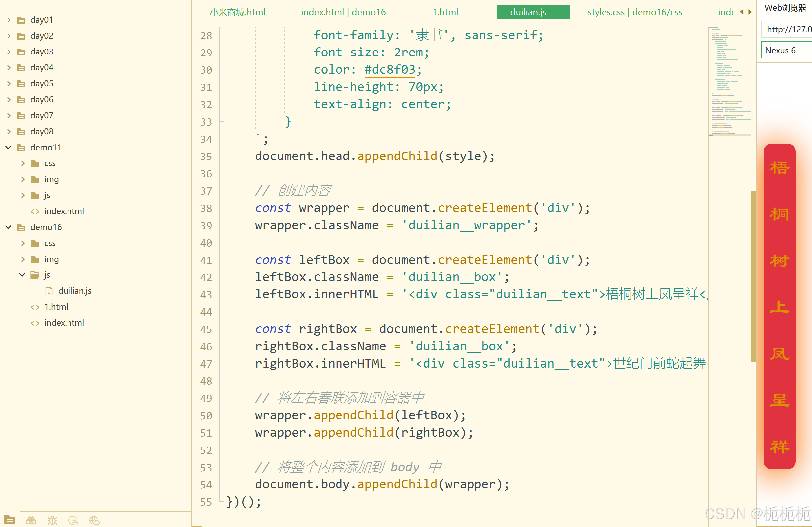Click the sync arrows icon
This screenshot has width=812, height=527.
[x=73, y=520]
